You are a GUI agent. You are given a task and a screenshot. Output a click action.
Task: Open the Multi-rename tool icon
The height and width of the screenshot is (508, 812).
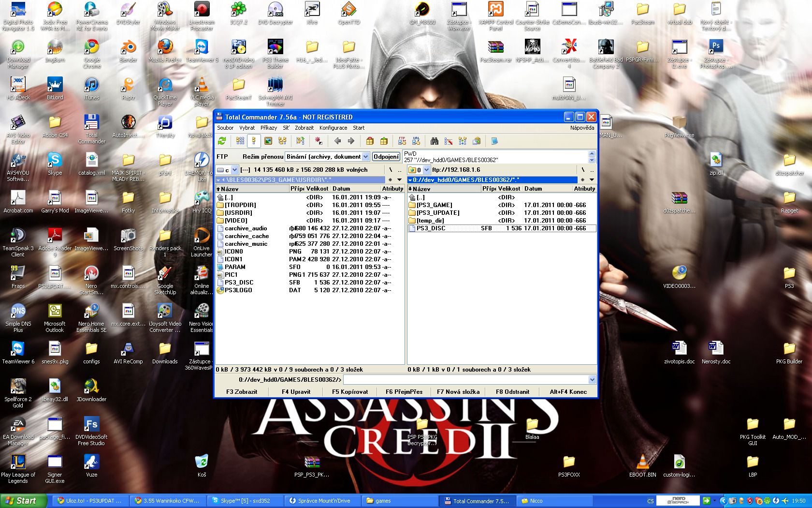pyautogui.click(x=449, y=141)
